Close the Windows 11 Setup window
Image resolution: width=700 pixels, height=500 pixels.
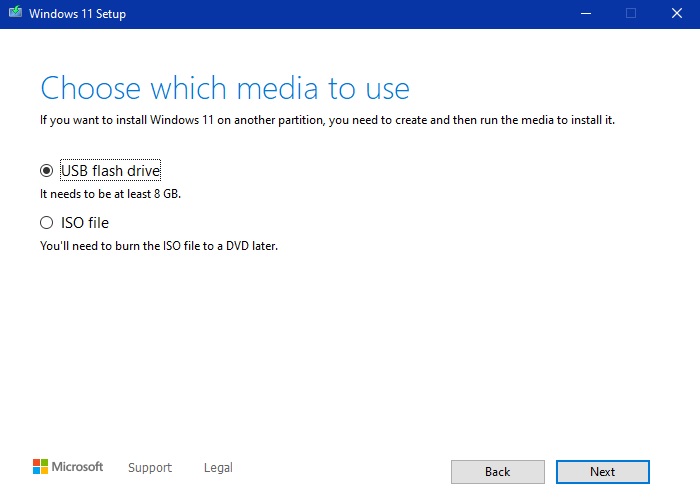coord(677,13)
